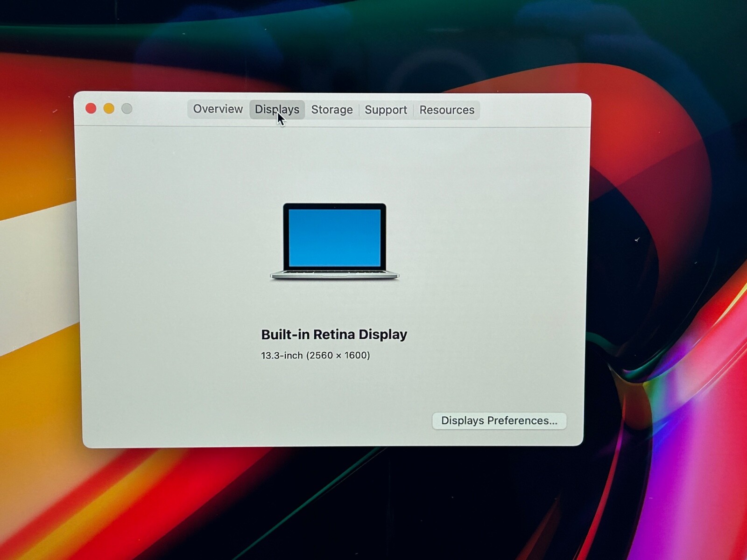747x560 pixels.
Task: Go to the Support tab
Action: coord(386,110)
